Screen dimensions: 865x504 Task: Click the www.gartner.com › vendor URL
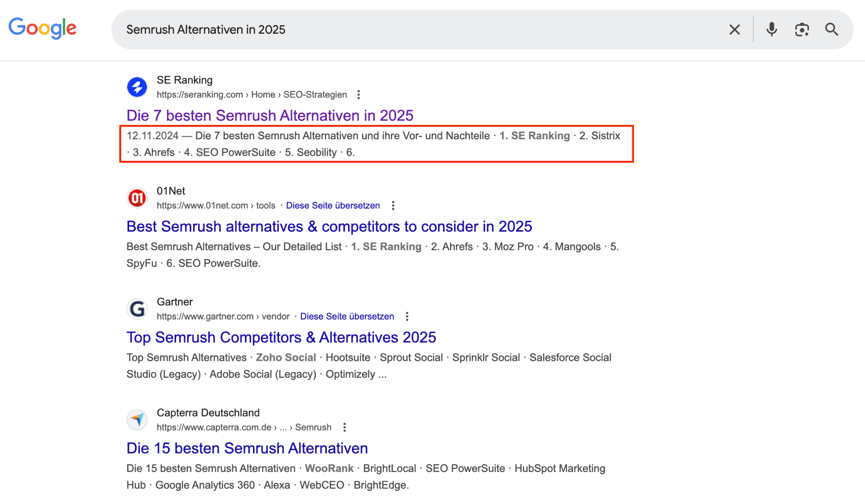click(223, 317)
